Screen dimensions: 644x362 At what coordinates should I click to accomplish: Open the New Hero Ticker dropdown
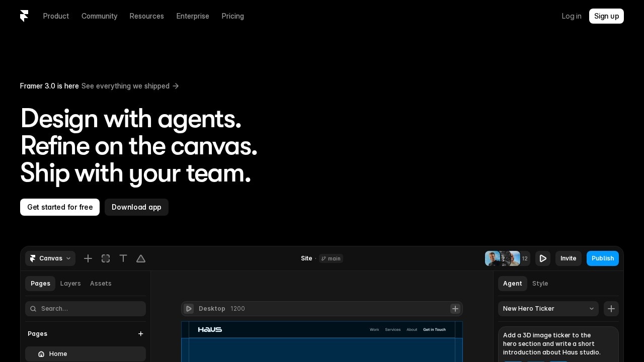coord(548,309)
